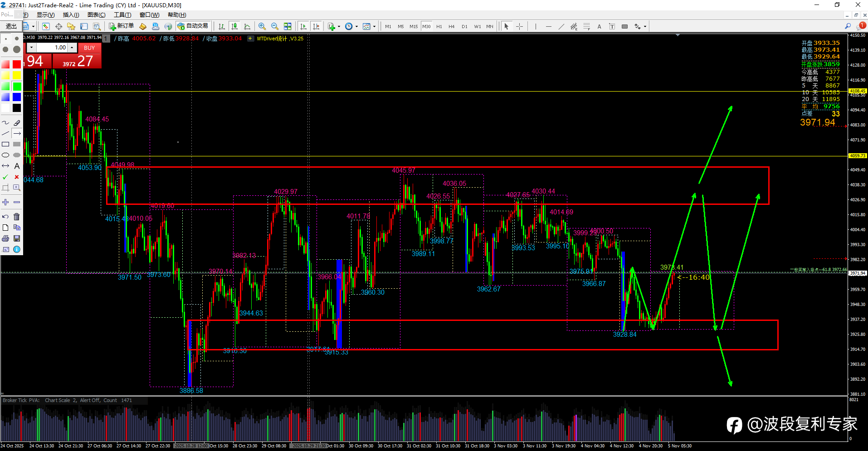
Task: Click the red cross stamp tool
Action: tap(17, 177)
